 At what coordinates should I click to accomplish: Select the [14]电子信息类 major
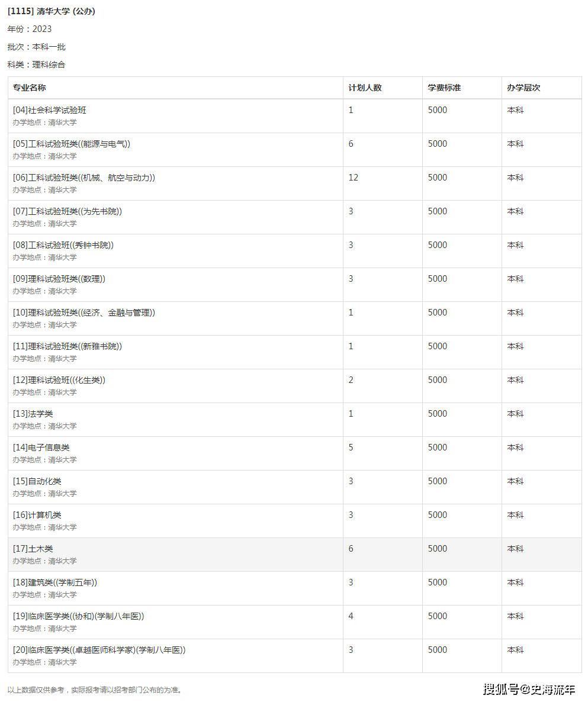41,447
